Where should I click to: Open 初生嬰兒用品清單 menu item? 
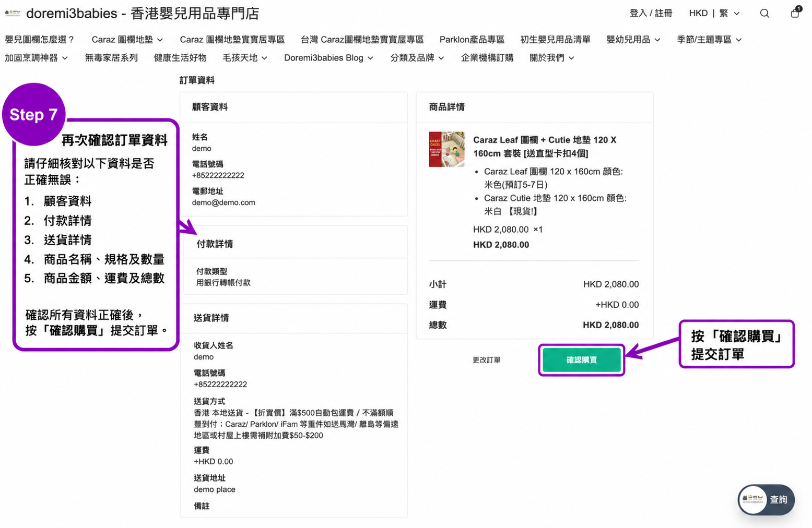555,40
